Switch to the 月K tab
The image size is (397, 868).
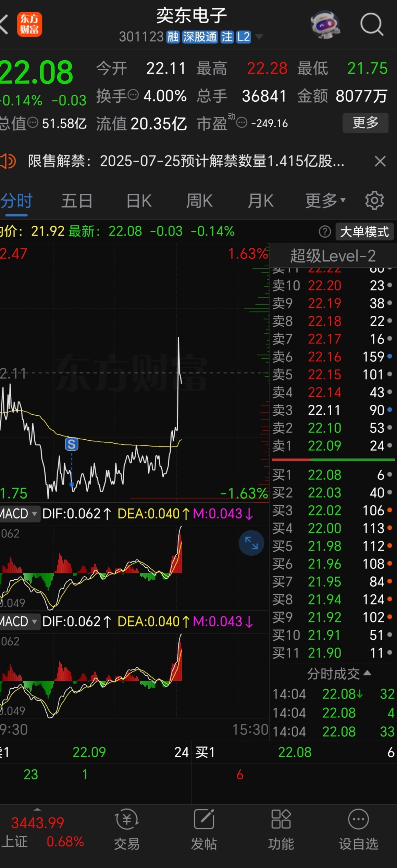coord(261,201)
